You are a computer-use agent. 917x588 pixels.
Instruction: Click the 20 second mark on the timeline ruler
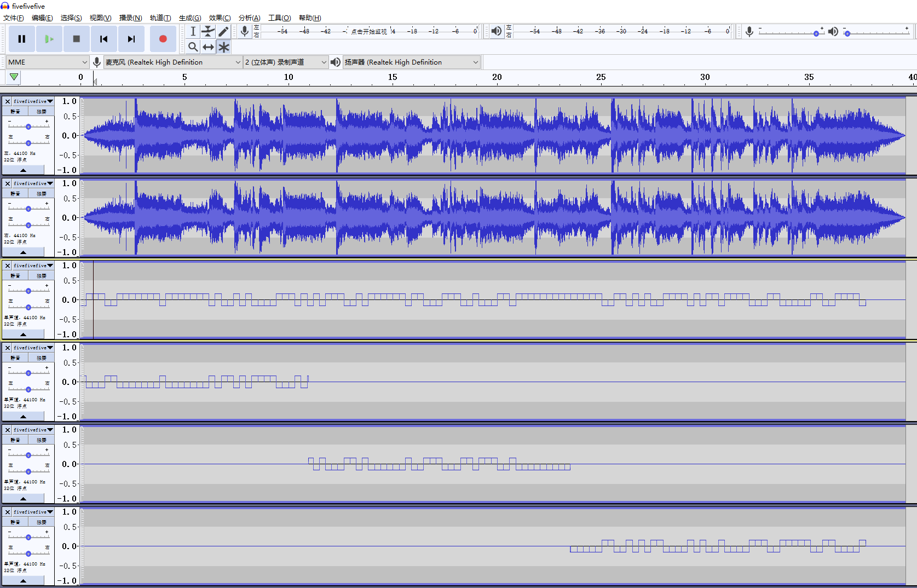(x=497, y=77)
